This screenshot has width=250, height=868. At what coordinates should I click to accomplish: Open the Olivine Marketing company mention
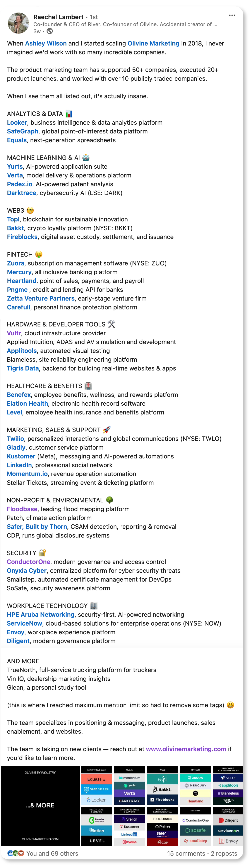(x=154, y=44)
